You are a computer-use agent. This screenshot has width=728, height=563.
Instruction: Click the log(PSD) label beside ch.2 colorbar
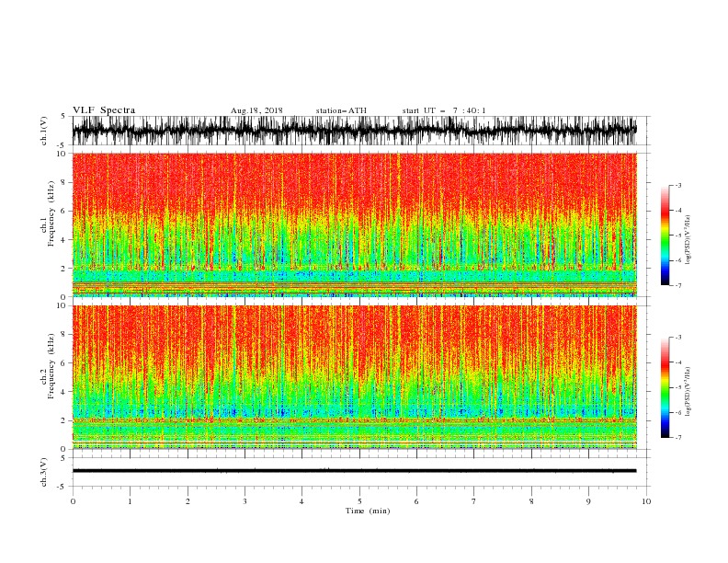(688, 392)
